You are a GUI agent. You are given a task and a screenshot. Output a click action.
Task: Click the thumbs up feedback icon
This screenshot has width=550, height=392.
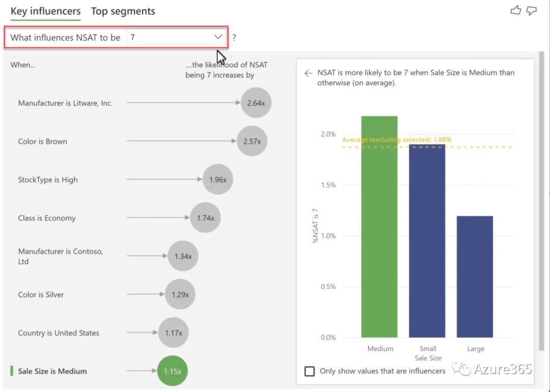516,10
